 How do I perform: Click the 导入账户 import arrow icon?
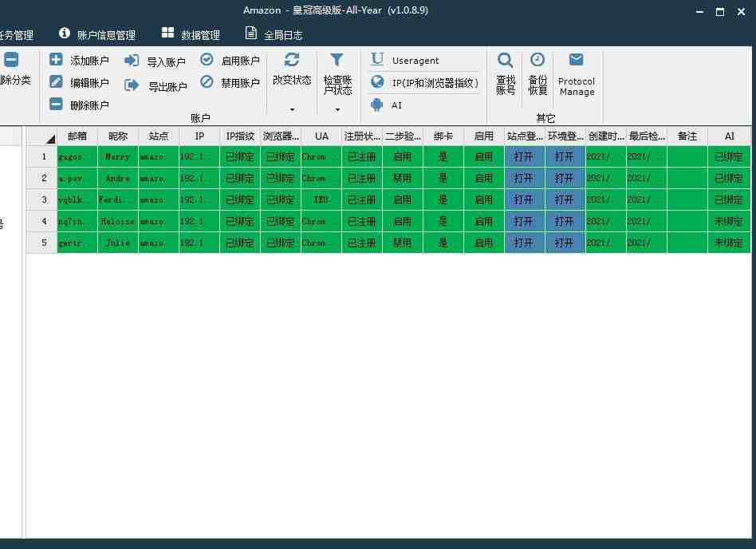(x=131, y=61)
